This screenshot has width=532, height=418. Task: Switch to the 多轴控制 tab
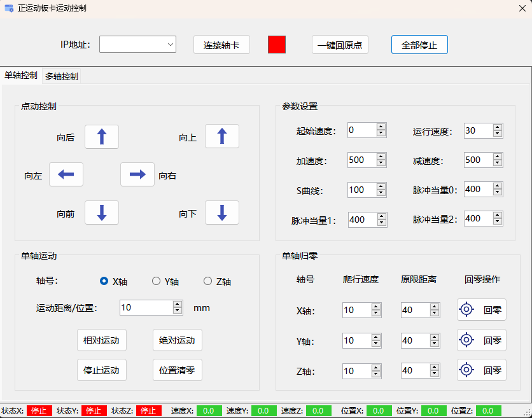pyautogui.click(x=62, y=76)
